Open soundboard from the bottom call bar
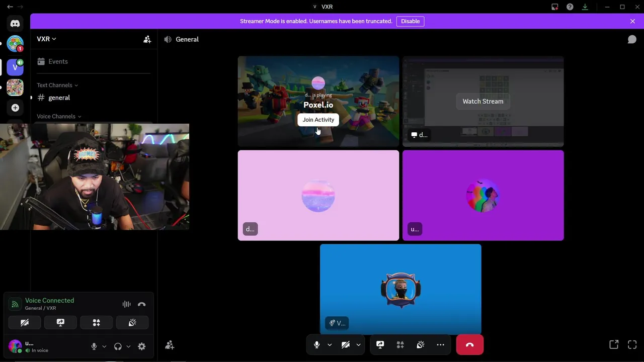 coord(421,345)
